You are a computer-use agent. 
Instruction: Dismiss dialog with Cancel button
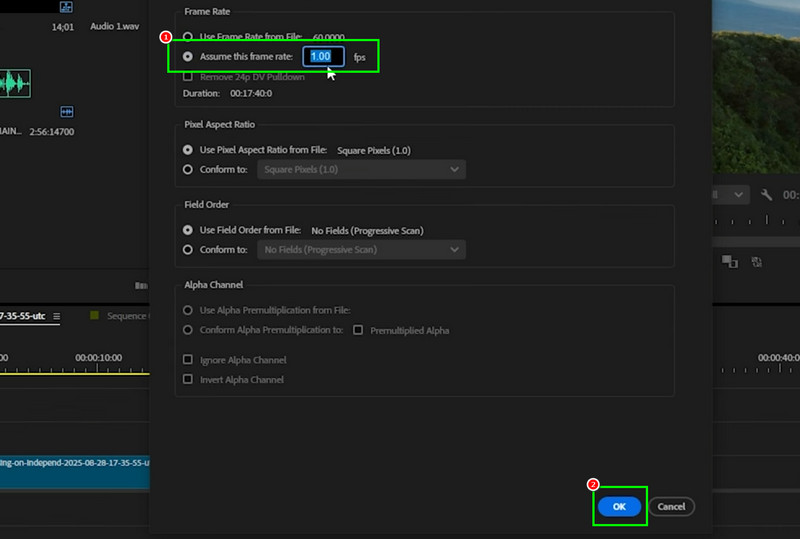click(x=671, y=506)
